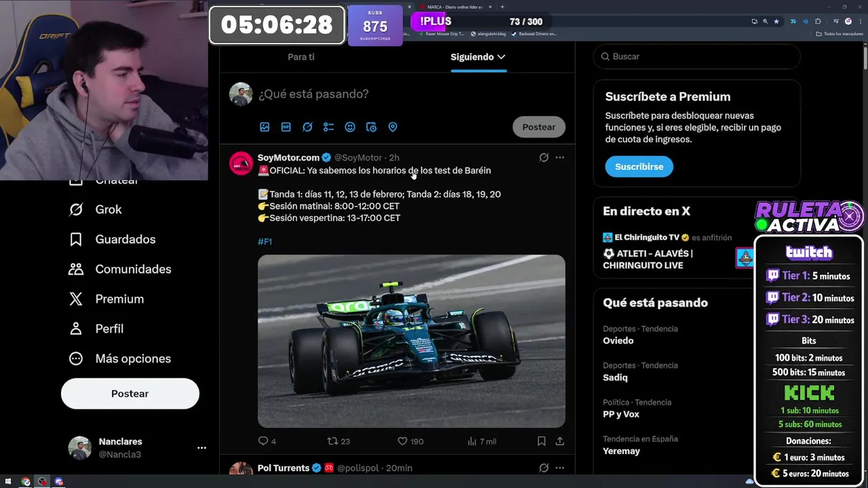This screenshot has width=868, height=488.
Task: Bookmark the SoyMotor post
Action: (x=541, y=441)
